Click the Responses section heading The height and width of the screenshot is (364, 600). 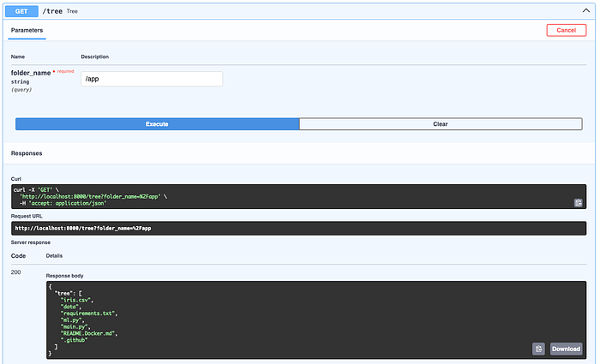point(27,153)
